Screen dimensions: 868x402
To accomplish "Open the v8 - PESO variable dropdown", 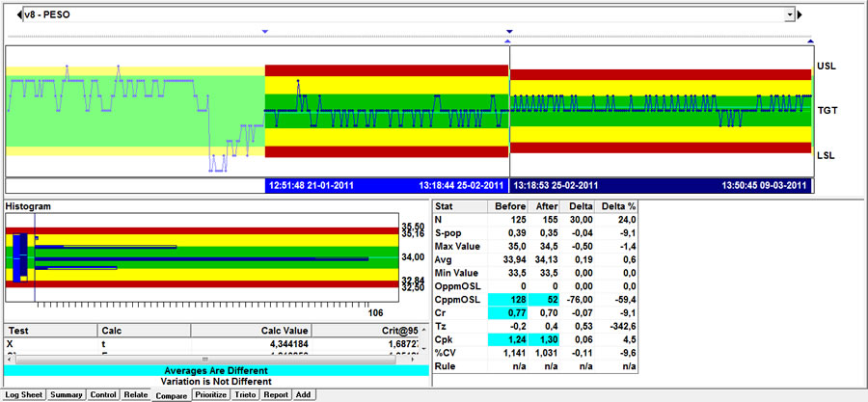I will [x=790, y=14].
